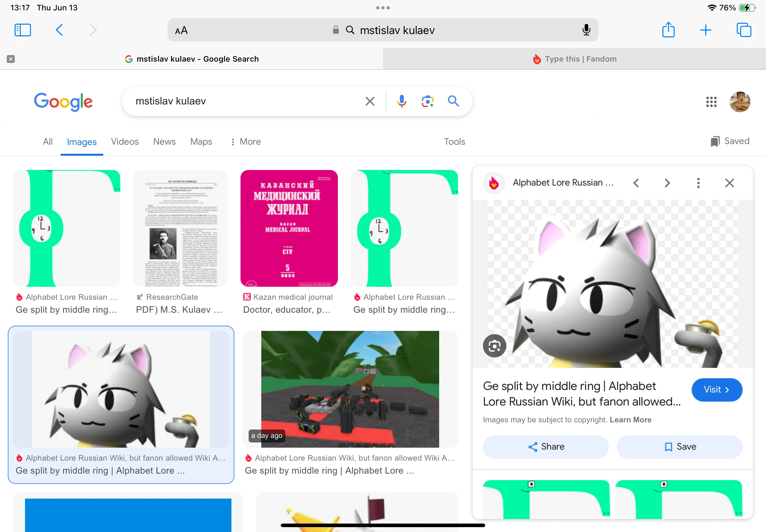The image size is (766, 532).
Task: Tap microphone icon in address bar
Action: coord(586,30)
